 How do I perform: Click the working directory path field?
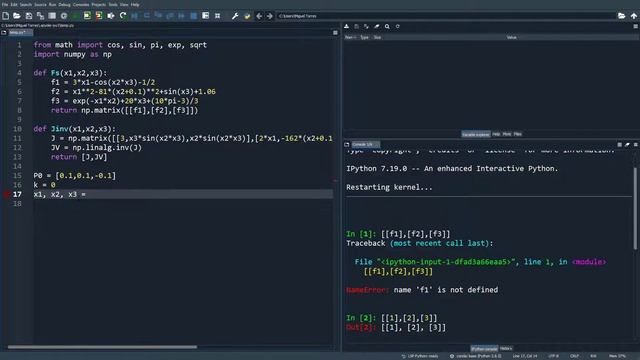pyautogui.click(x=446, y=16)
